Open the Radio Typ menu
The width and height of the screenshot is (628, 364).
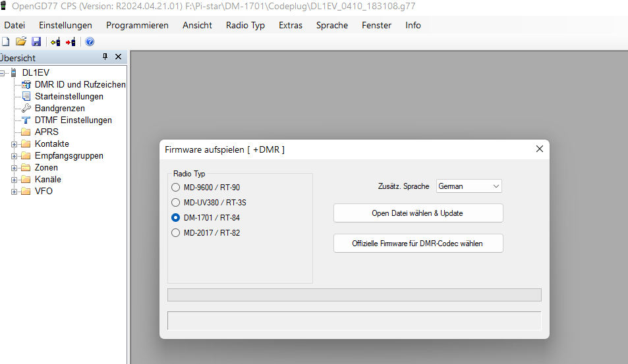(245, 25)
